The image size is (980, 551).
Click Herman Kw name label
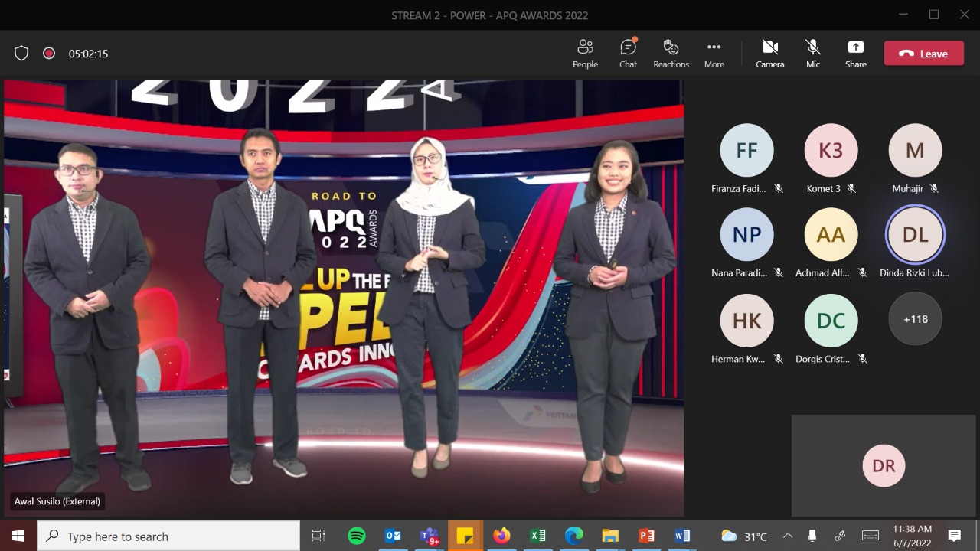(x=738, y=359)
